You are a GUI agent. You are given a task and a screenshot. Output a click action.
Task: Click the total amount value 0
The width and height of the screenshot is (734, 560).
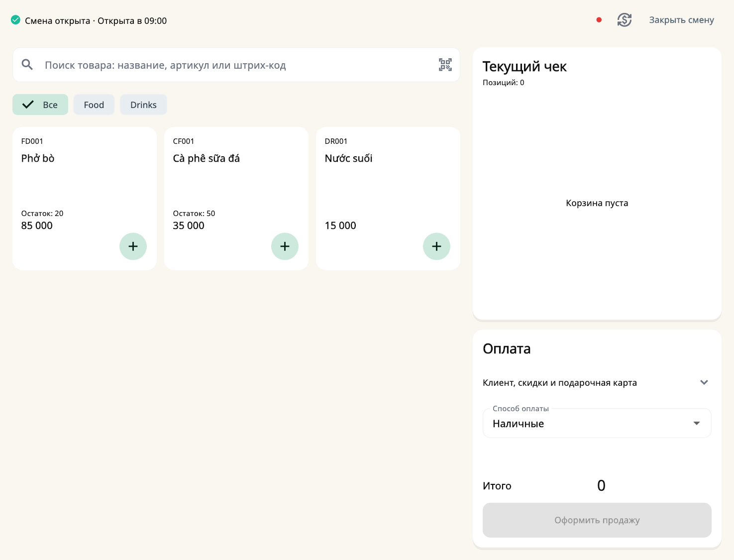coord(601,486)
